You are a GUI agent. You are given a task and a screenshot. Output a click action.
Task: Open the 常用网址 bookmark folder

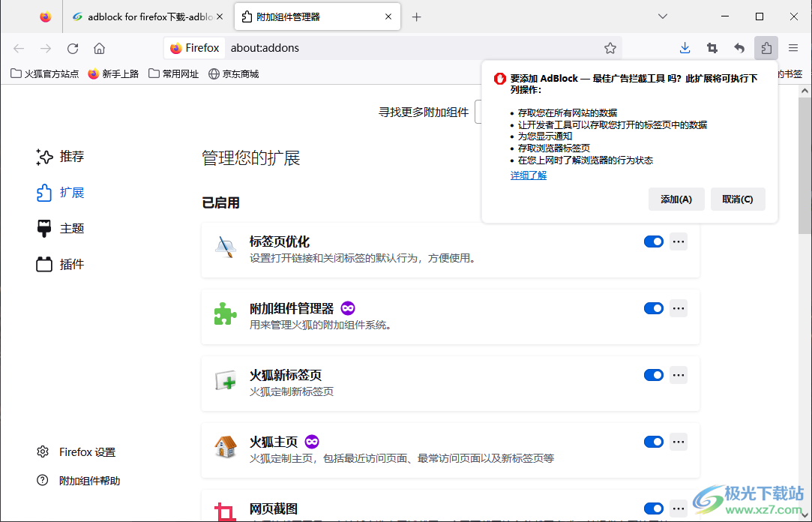tap(173, 74)
